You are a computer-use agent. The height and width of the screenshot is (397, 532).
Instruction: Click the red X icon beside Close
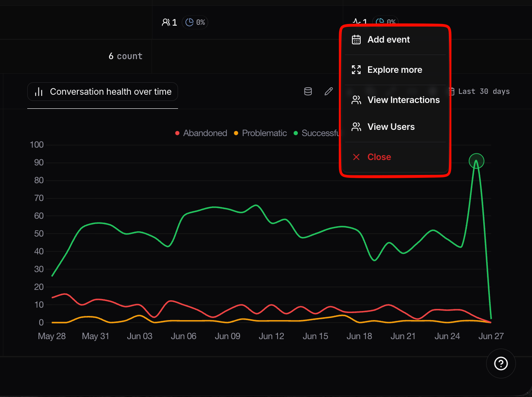[356, 157]
